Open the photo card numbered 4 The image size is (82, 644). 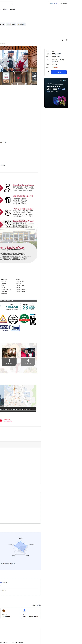(x=28, y=357)
